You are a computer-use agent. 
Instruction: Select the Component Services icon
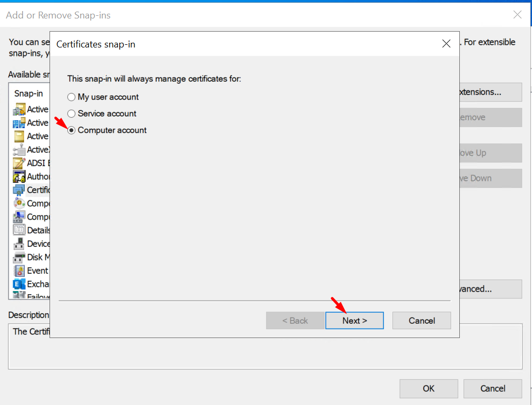click(19, 204)
